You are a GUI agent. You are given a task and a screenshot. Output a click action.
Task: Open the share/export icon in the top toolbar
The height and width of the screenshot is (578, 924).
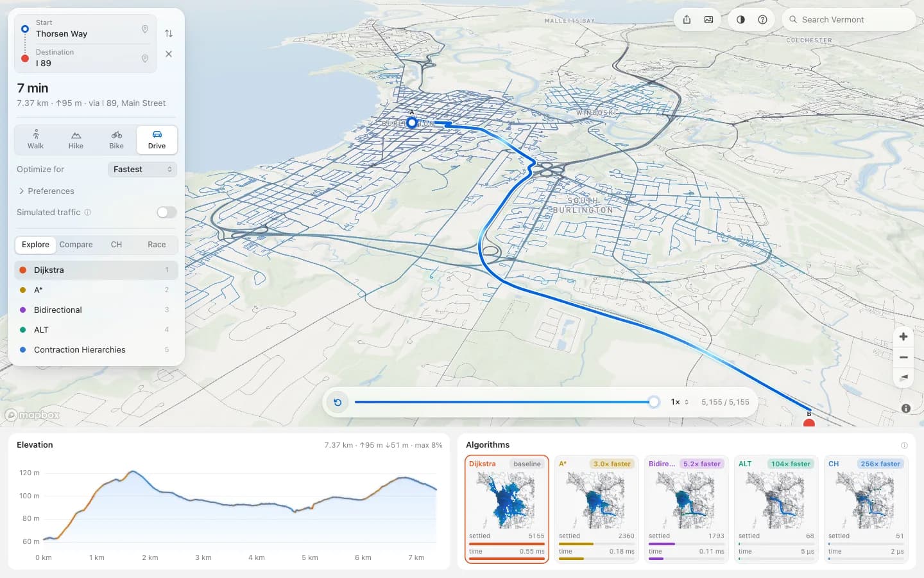(x=687, y=19)
